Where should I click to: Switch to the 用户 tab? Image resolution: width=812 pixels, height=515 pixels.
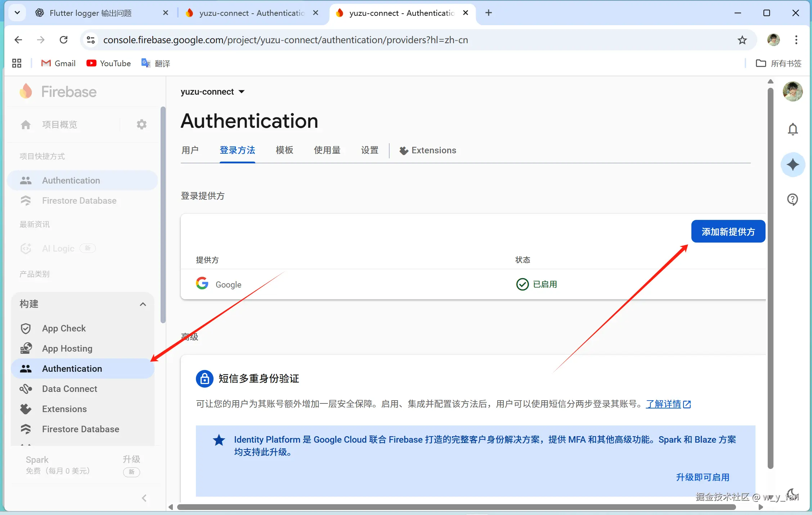click(x=190, y=150)
